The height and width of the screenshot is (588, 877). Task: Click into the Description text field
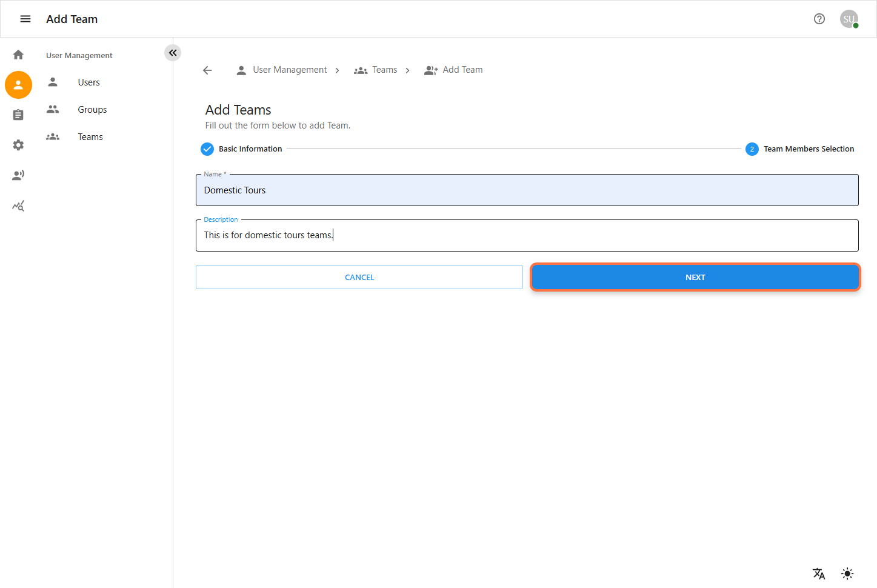tap(527, 235)
